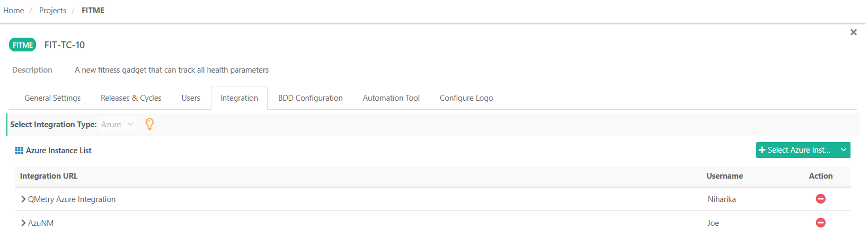The image size is (868, 246).
Task: Click the Action column header
Action: coord(820,176)
